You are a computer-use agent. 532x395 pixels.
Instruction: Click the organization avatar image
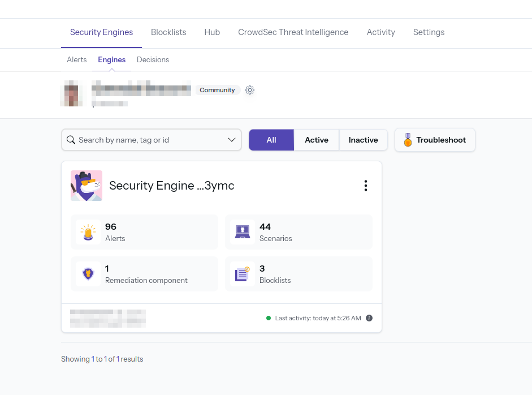point(71,93)
